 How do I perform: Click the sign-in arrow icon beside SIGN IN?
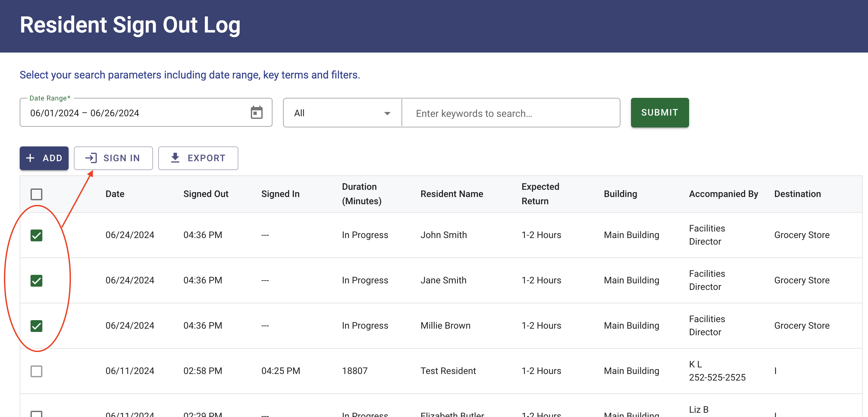coord(91,158)
